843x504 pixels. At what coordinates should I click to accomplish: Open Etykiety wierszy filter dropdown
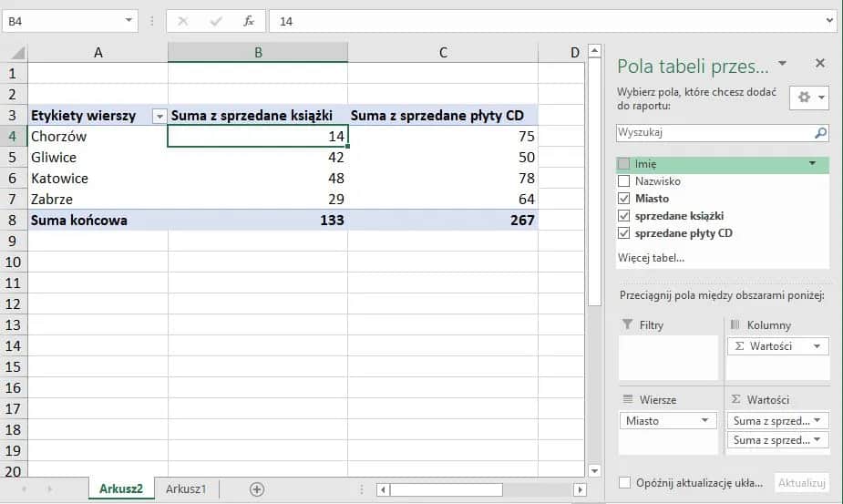click(159, 116)
